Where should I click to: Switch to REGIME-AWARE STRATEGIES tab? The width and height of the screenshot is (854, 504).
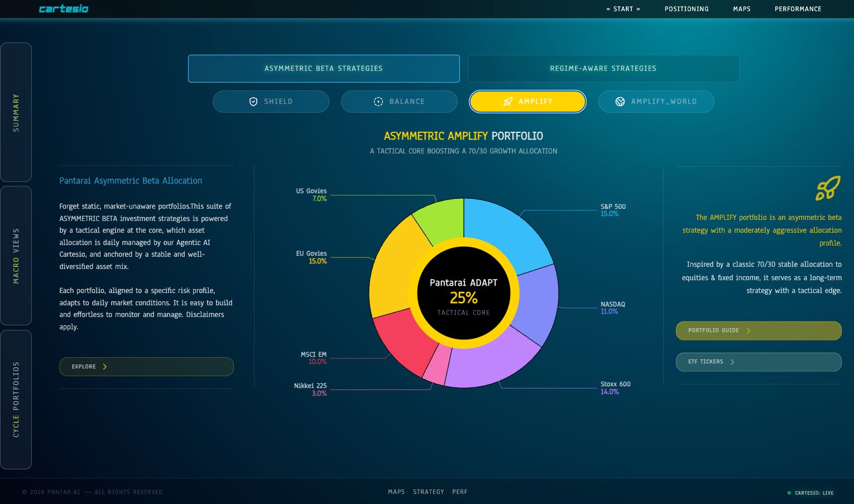pos(603,69)
